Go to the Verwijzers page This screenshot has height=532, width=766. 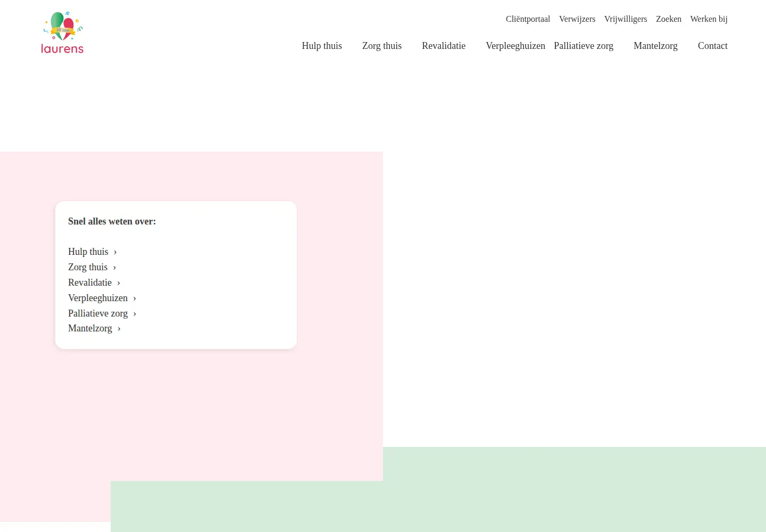(x=577, y=19)
